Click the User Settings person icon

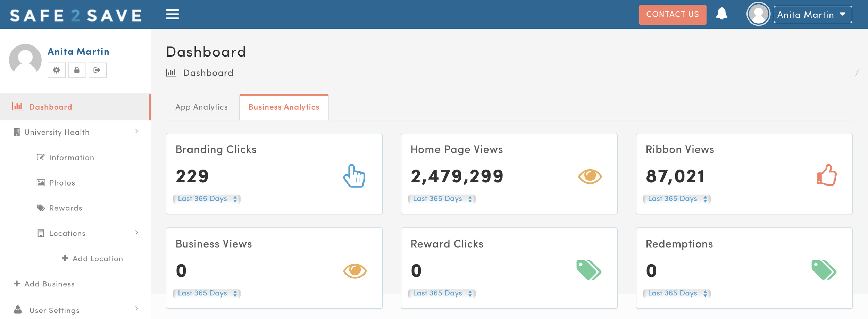(18, 309)
